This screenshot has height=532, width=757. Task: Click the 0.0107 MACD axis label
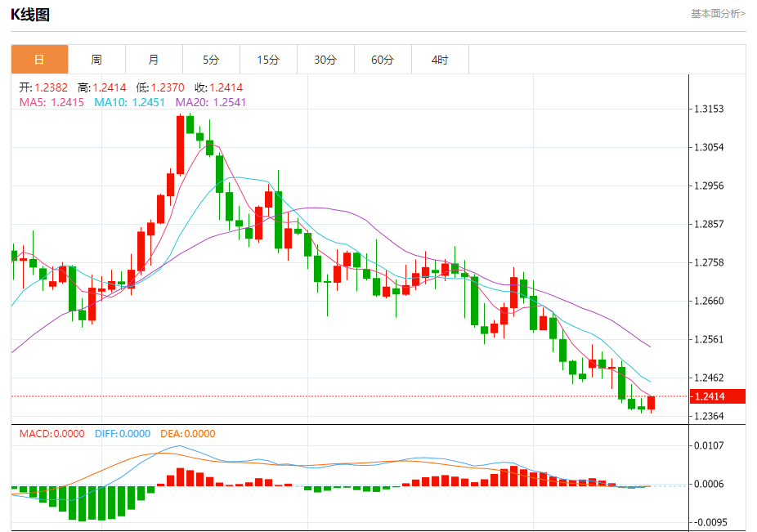[x=709, y=445]
